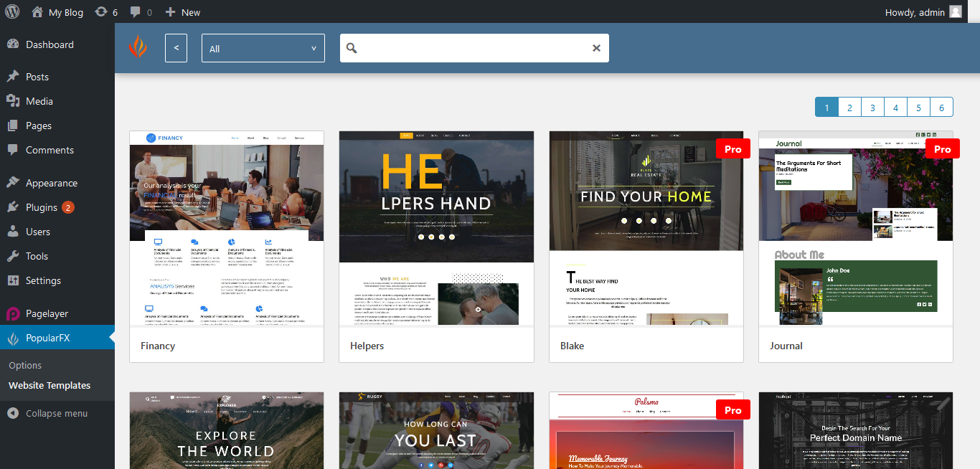Screen dimensions: 980x469
Task: Open the Users menu item
Action: 57,232
